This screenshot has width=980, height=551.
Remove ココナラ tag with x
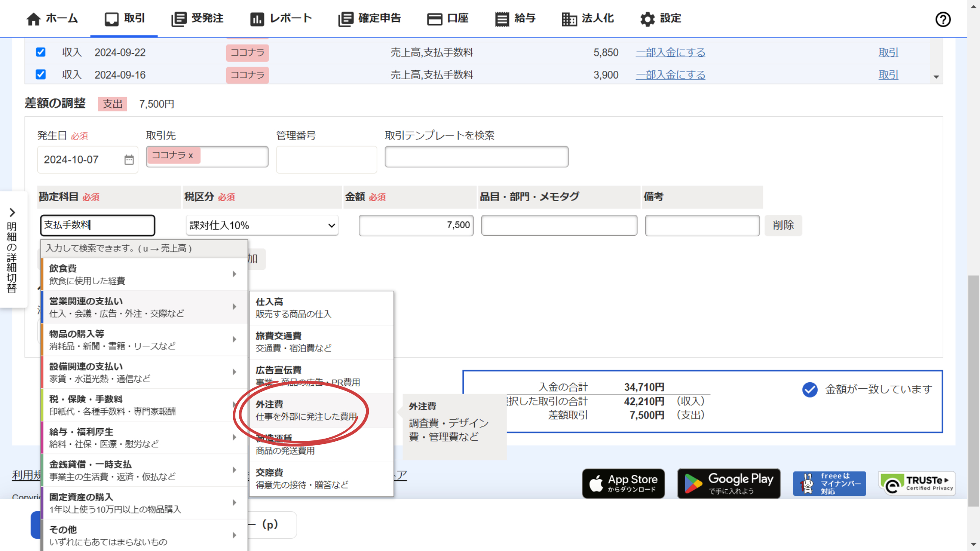(191, 156)
